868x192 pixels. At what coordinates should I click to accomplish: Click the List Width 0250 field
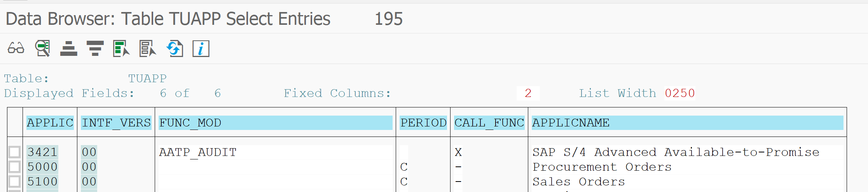680,93
